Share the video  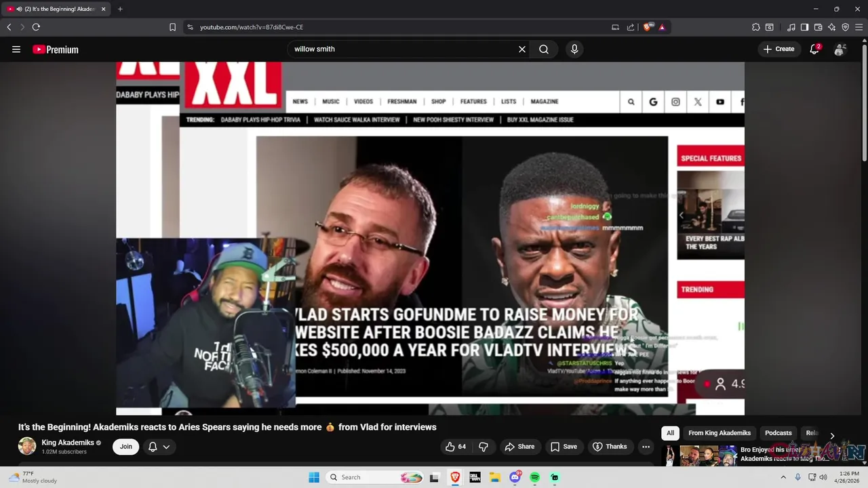[519, 447]
